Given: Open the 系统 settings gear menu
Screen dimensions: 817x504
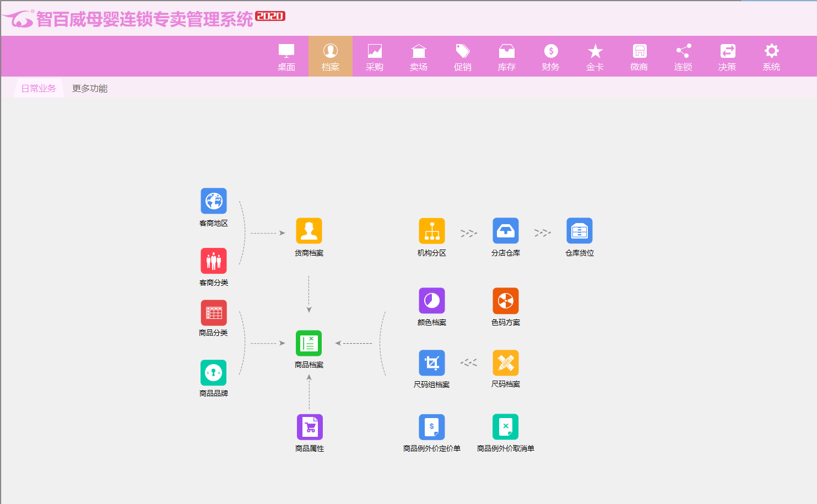Looking at the screenshot, I should click(x=771, y=57).
